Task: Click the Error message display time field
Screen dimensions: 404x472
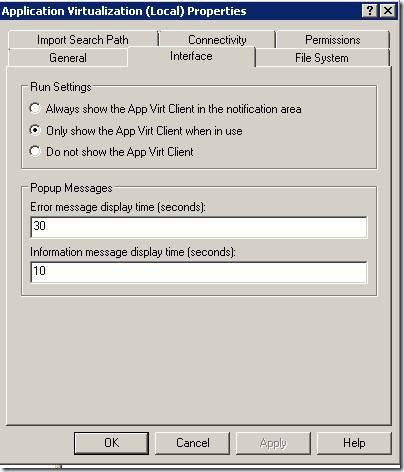Action: pos(199,227)
